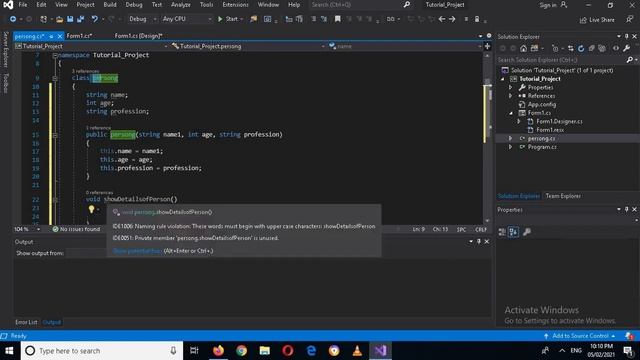This screenshot has width=640, height=360.
Task: Open VLC from the taskbar
Action: (357, 351)
